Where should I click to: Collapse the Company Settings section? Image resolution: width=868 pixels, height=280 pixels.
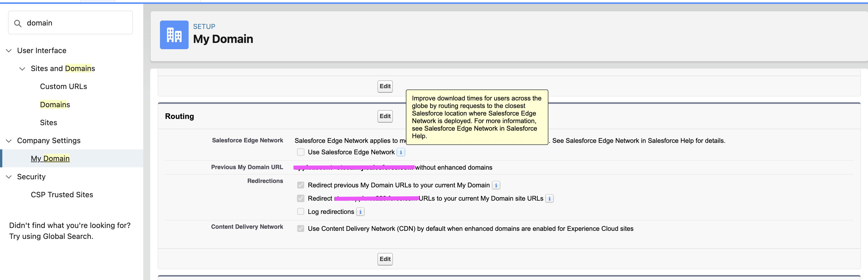(9, 141)
